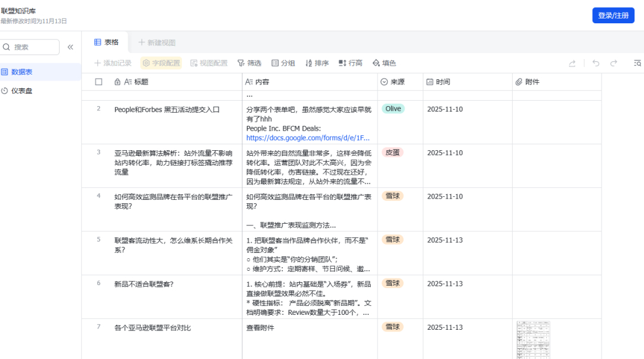Open the attachment thumbnail in row 7
The image size is (644, 359).
pyautogui.click(x=533, y=340)
